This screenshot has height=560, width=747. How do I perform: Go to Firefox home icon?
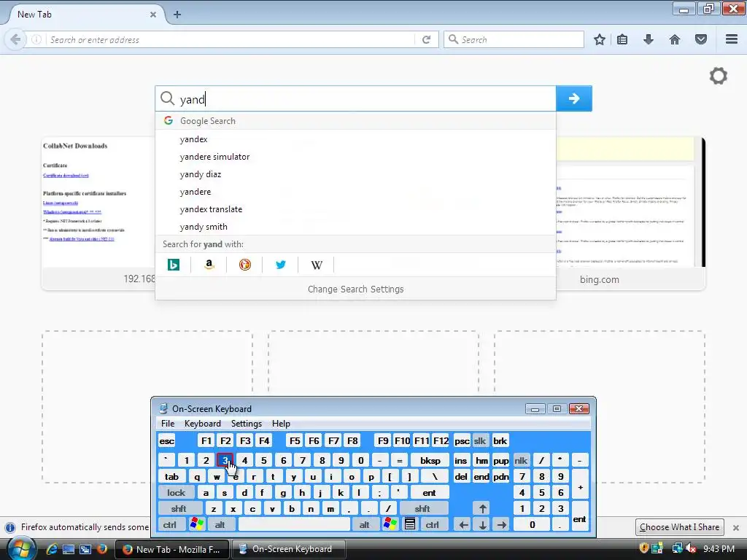click(x=675, y=39)
